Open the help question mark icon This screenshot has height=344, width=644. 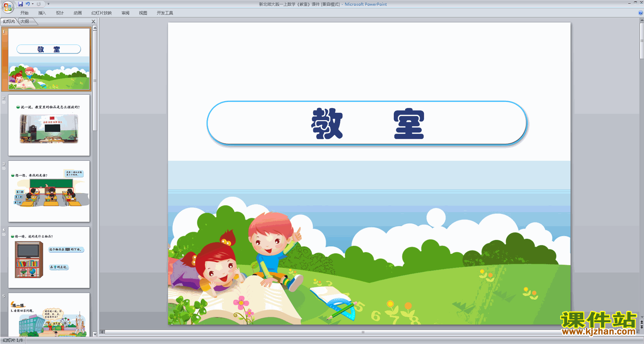[640, 13]
